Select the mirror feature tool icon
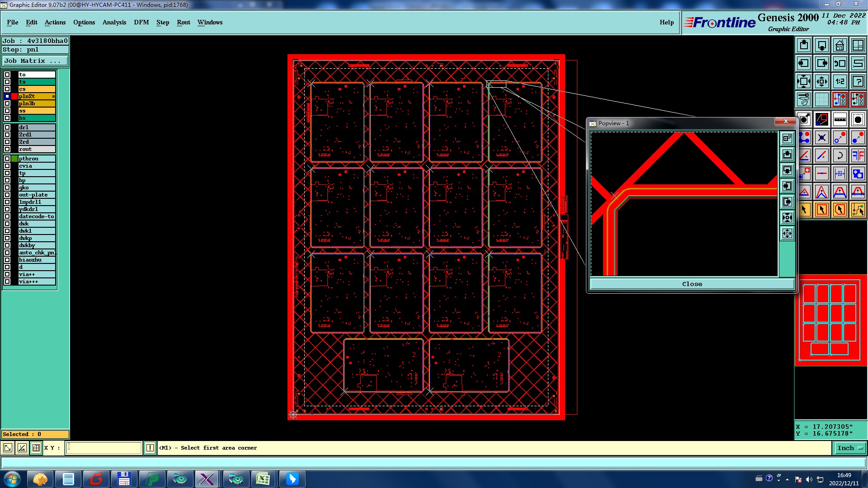Viewport: 868px width, 488px height. pos(858,156)
